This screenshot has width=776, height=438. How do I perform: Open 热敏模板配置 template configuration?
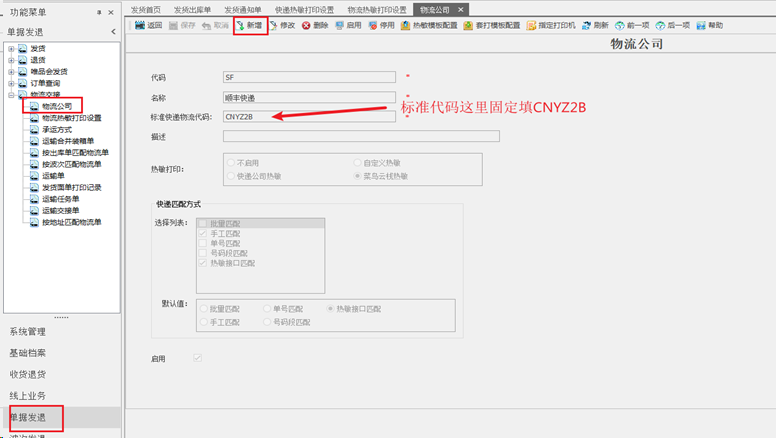(429, 25)
